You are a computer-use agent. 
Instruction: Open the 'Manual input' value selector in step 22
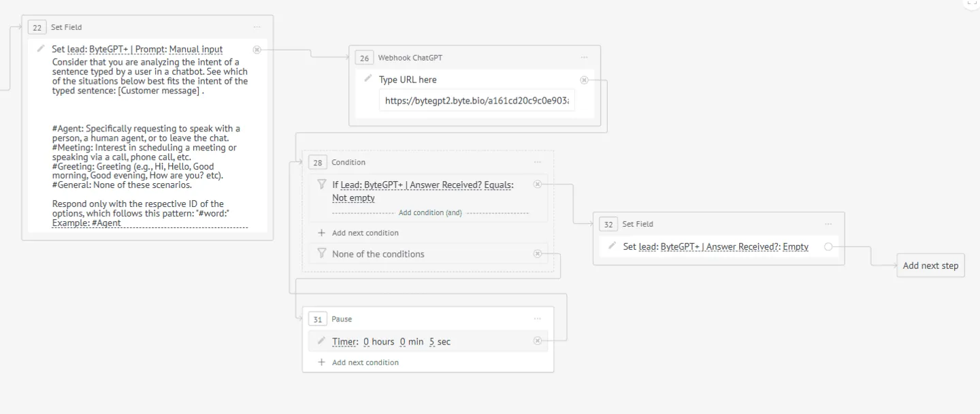[196, 49]
